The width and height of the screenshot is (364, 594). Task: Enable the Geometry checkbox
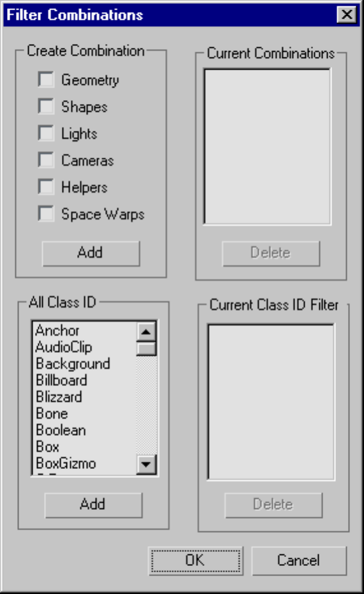(46, 80)
